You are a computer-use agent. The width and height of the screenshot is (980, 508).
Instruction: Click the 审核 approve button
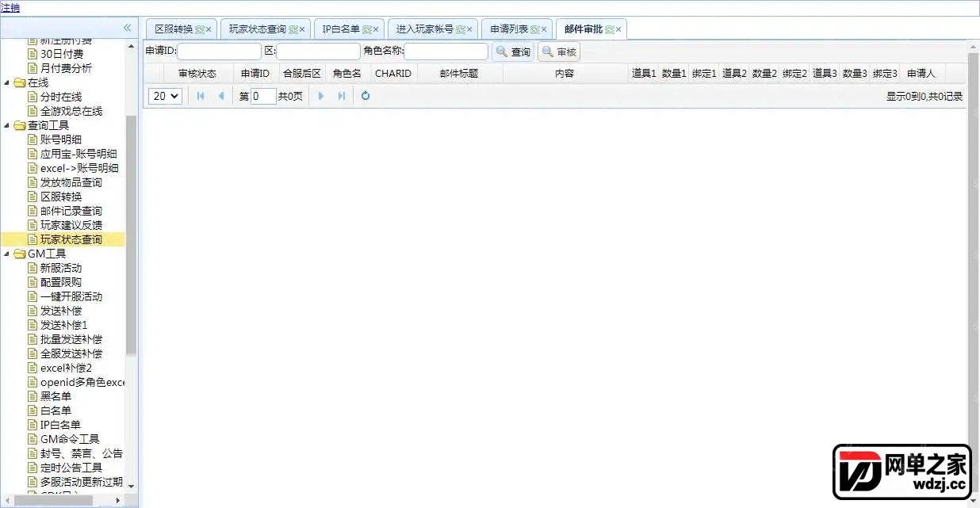[559, 52]
